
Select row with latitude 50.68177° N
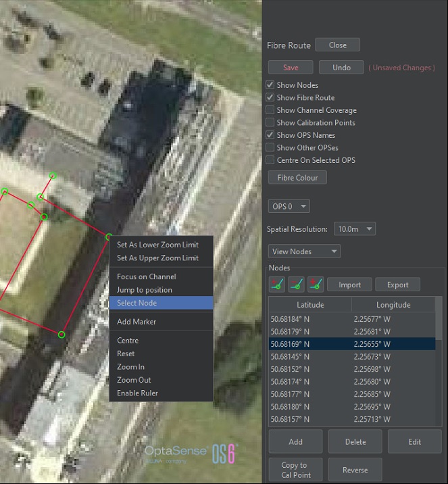(x=352, y=394)
